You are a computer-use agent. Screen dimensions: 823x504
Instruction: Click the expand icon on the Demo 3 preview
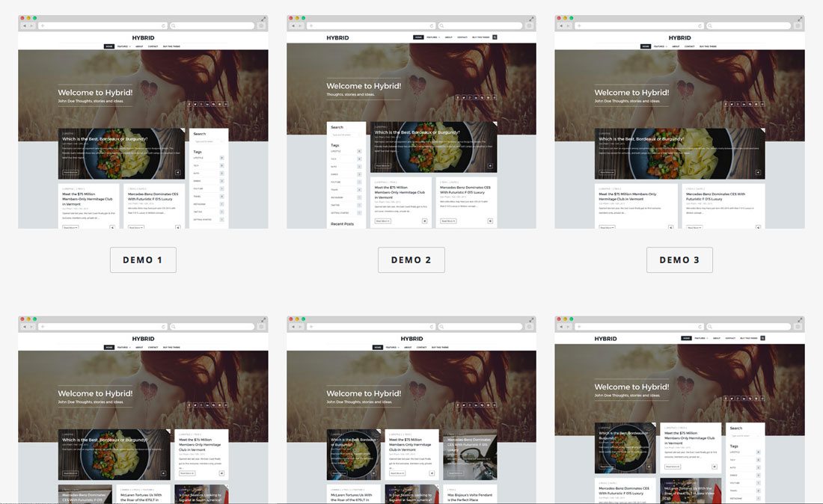click(800, 19)
